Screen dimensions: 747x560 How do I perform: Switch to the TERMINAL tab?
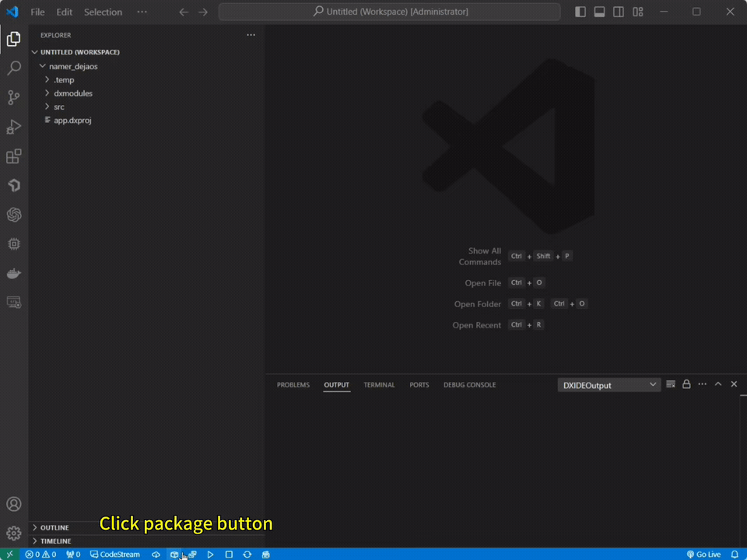click(379, 385)
